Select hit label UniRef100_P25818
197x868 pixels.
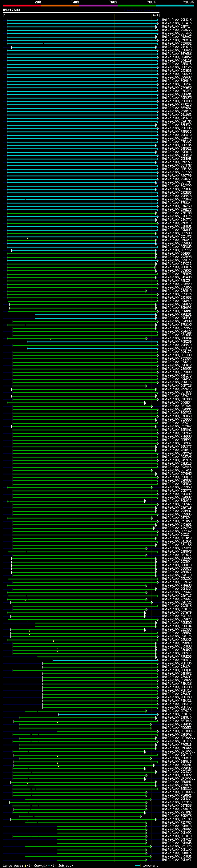tap(176, 64)
